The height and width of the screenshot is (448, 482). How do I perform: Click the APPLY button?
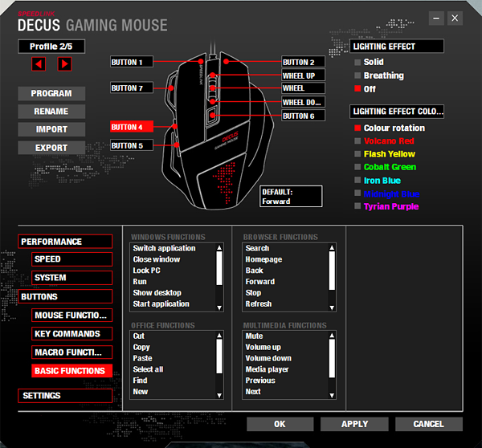coord(354,424)
